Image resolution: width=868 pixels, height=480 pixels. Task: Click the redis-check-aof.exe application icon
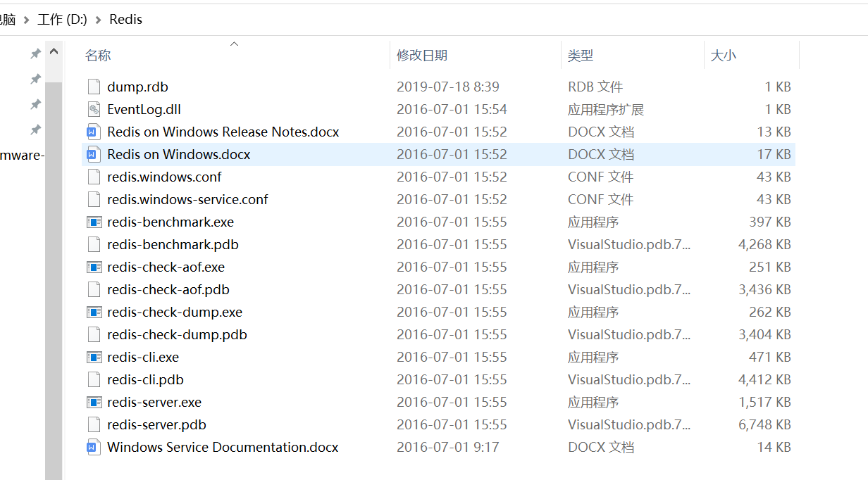pyautogui.click(x=94, y=267)
